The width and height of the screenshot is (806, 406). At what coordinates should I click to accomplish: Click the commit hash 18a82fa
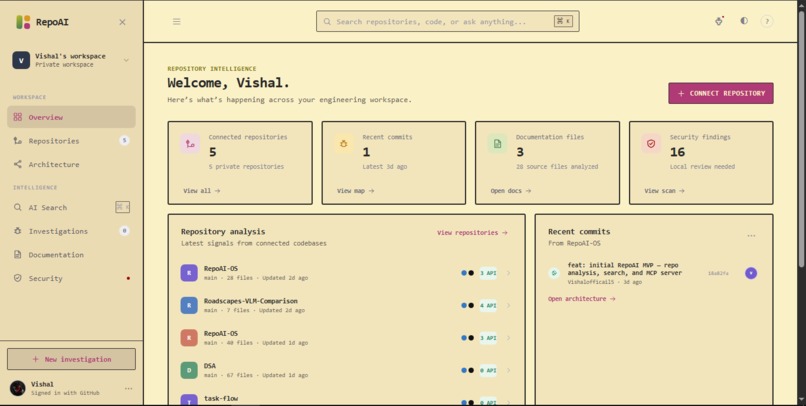(718, 273)
